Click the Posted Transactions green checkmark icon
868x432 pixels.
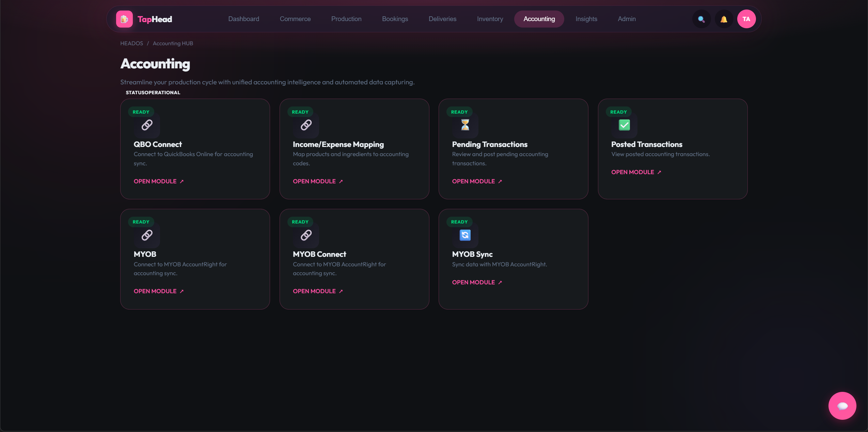click(x=624, y=125)
